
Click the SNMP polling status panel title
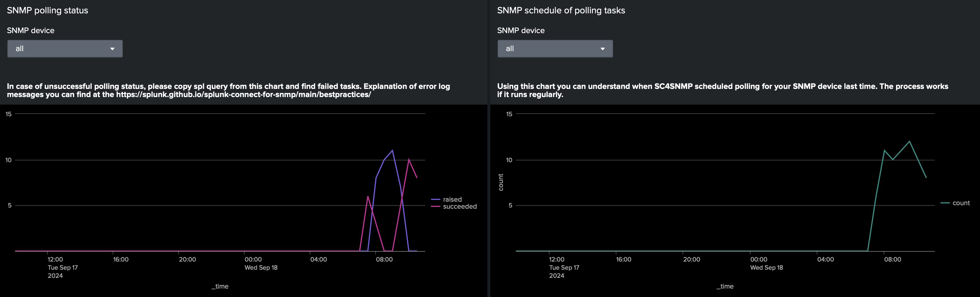pos(47,11)
